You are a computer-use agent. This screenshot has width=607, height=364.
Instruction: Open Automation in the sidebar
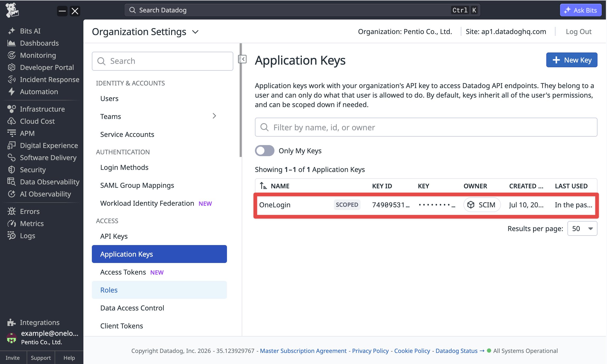(x=39, y=92)
